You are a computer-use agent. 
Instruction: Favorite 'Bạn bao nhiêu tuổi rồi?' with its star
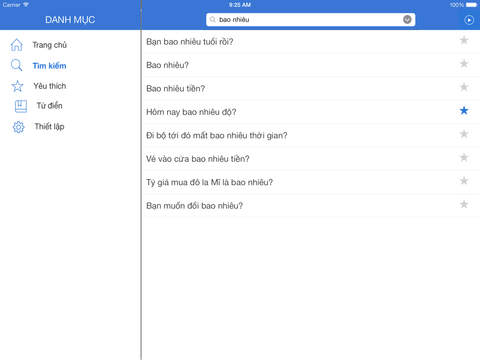(464, 40)
